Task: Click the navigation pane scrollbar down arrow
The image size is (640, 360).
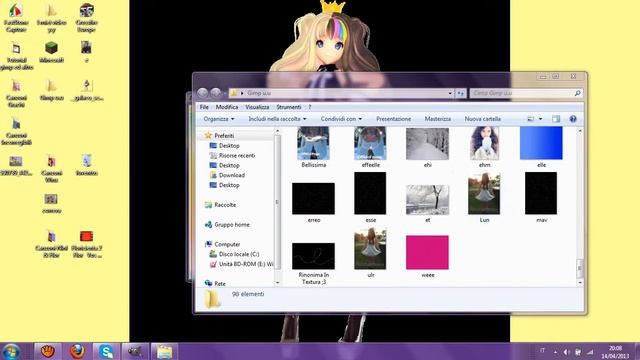Action: coord(278,282)
